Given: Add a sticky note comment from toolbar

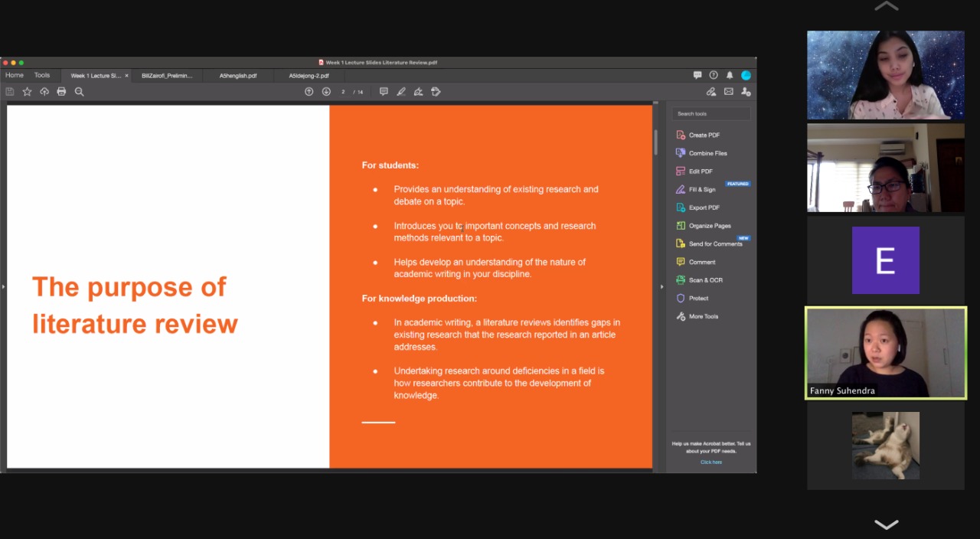Looking at the screenshot, I should tap(384, 92).
